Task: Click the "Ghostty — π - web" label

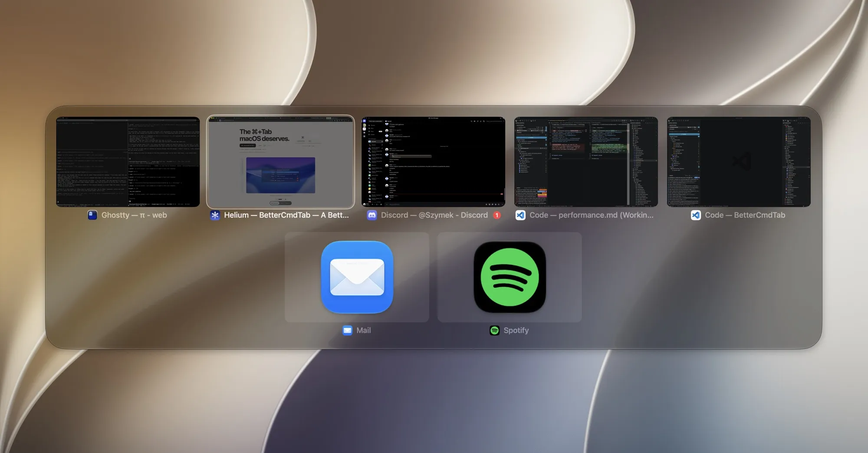Action: (x=134, y=215)
